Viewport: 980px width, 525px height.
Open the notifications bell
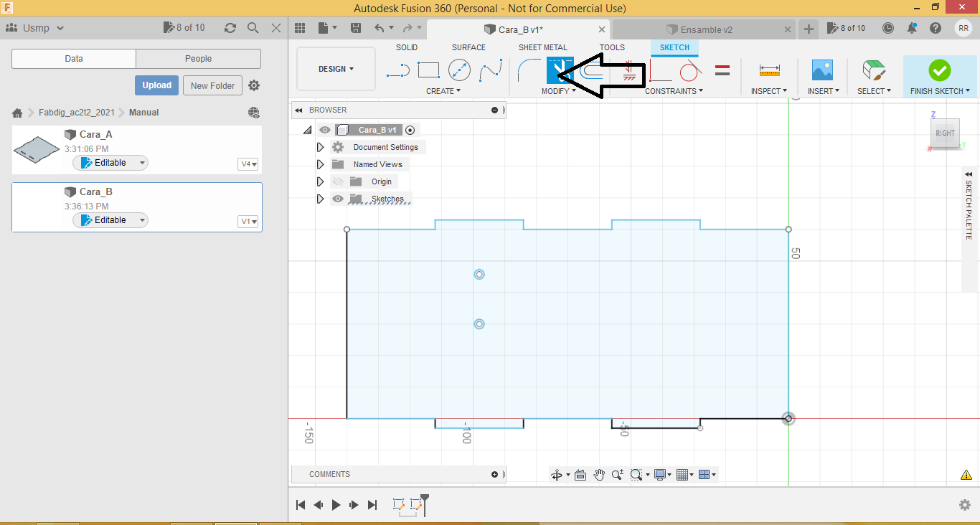(x=912, y=28)
